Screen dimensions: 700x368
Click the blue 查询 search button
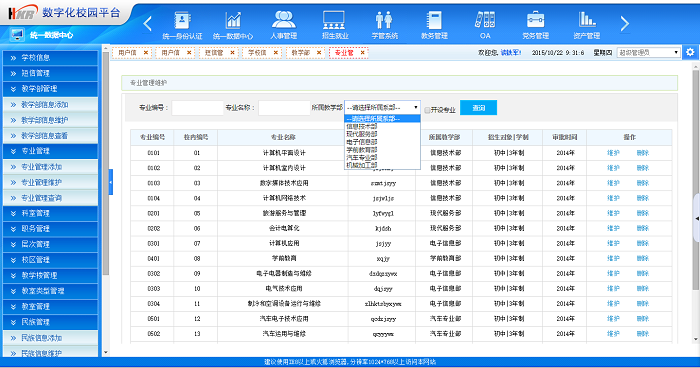[x=478, y=108]
